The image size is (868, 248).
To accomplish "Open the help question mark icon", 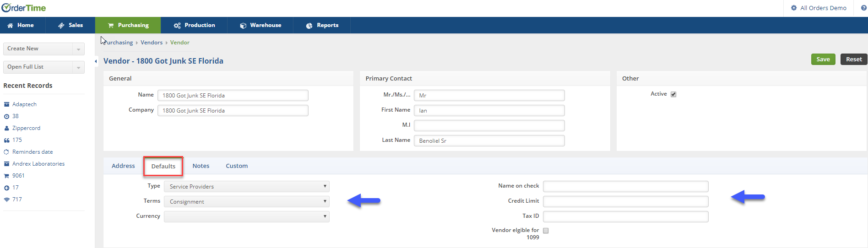I will tap(864, 8).
